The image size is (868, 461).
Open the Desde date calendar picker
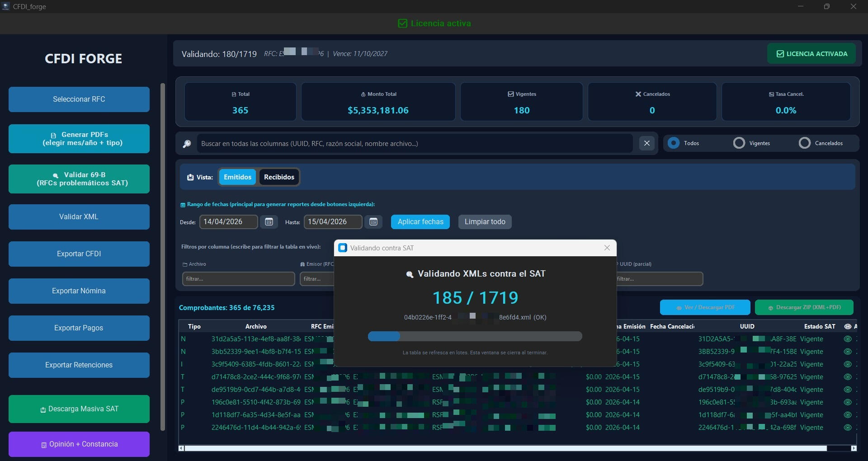click(269, 222)
